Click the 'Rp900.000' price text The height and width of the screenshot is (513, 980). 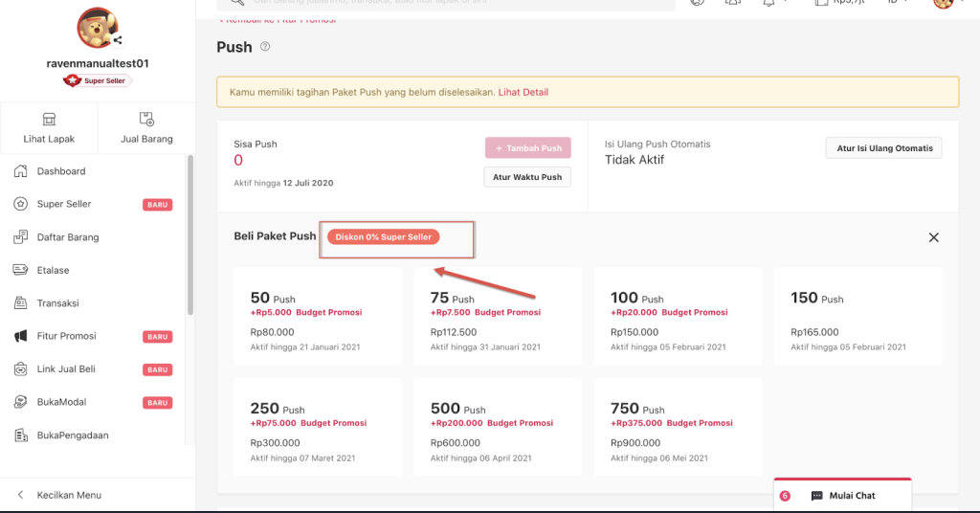635,443
